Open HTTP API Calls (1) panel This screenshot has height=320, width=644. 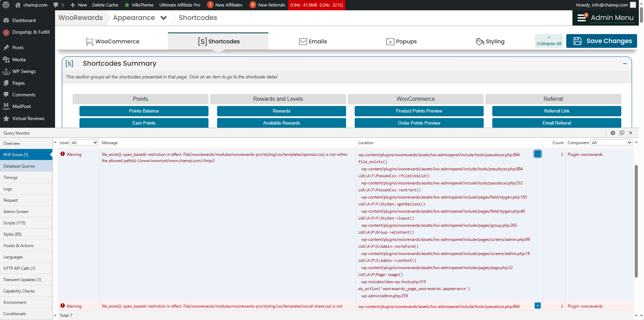tap(26, 268)
